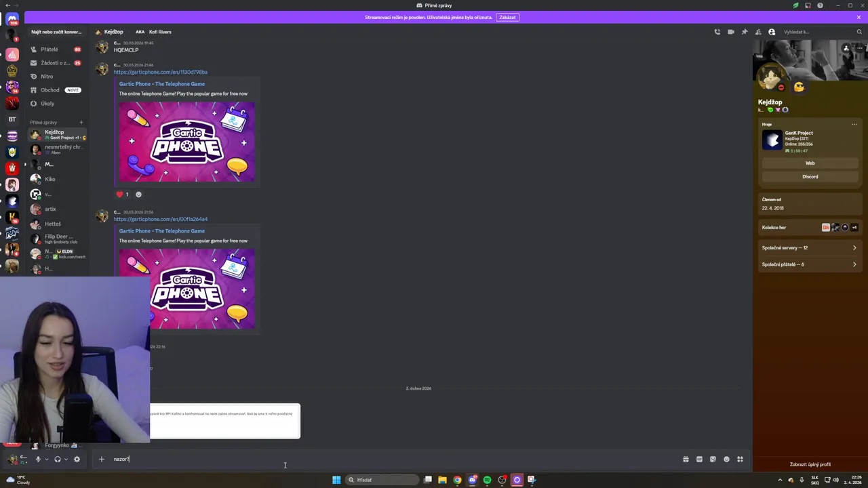The height and width of the screenshot is (488, 868).
Task: Open Kolekce her game collection row
Action: [x=810, y=228]
